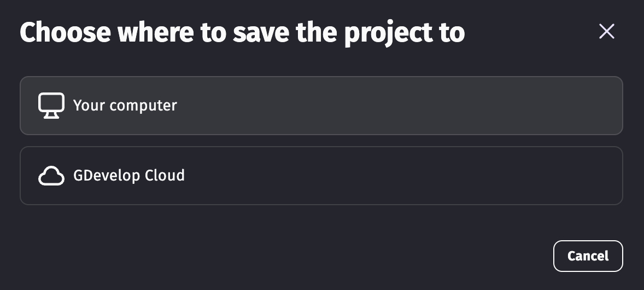Pick the cloud outline icon option
Image resolution: width=644 pixels, height=290 pixels.
pyautogui.click(x=51, y=176)
